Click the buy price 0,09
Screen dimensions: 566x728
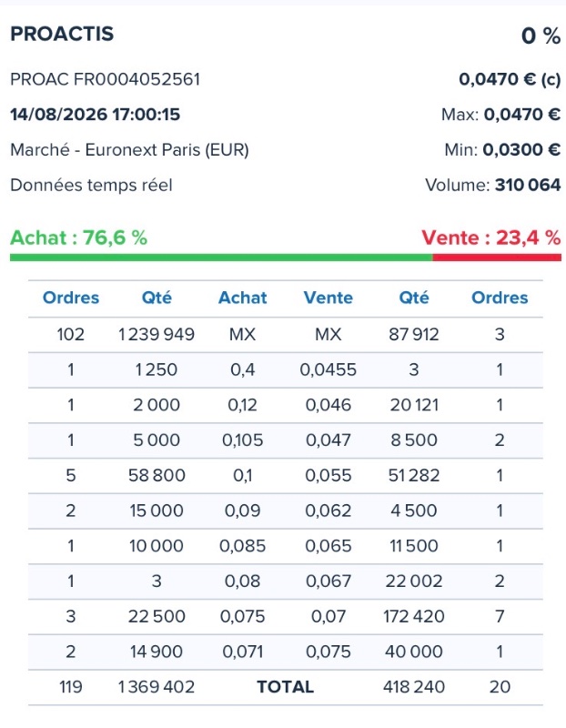click(x=242, y=511)
